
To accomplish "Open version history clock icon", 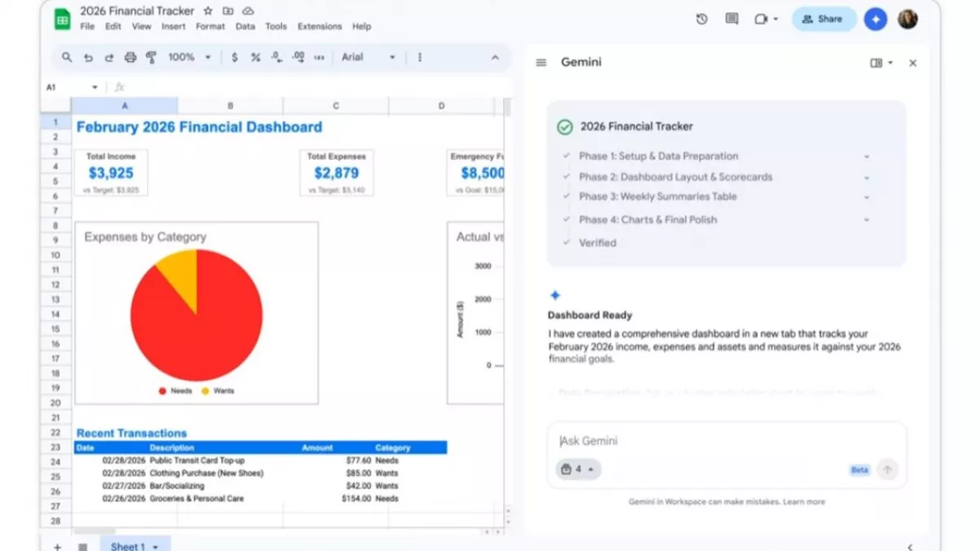I will point(702,19).
